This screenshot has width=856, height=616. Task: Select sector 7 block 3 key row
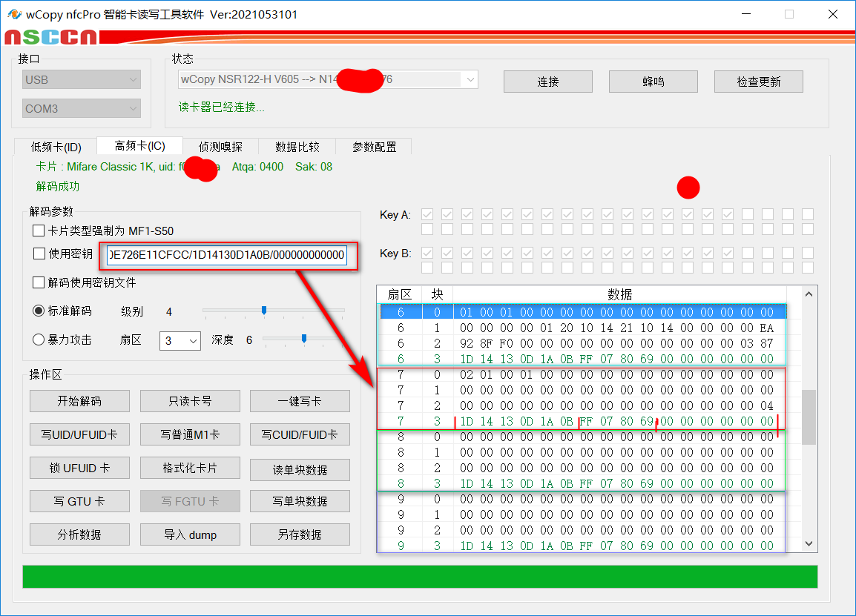pos(583,421)
